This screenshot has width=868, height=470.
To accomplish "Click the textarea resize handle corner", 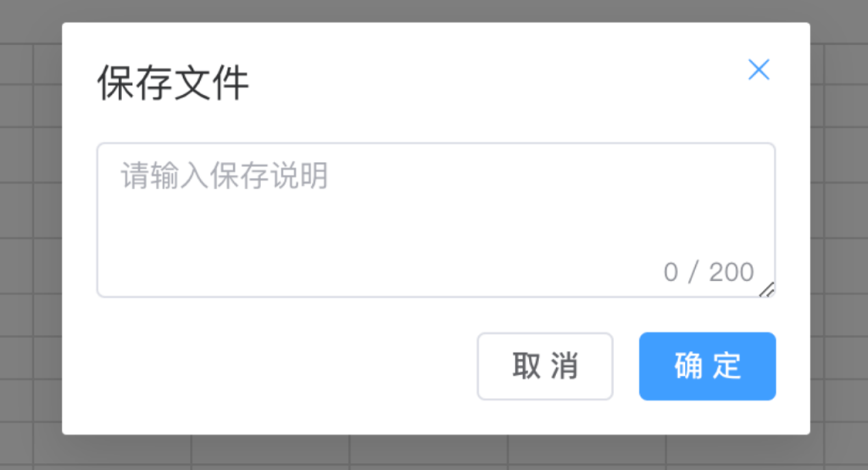I will tap(767, 289).
